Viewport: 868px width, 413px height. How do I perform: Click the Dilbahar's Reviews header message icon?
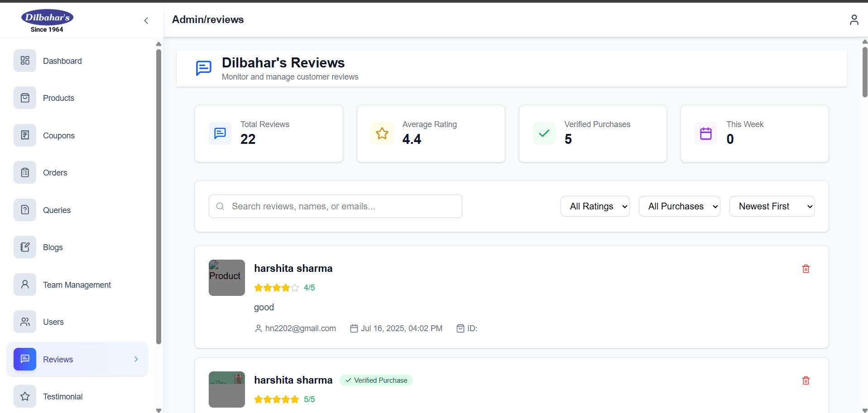[203, 68]
